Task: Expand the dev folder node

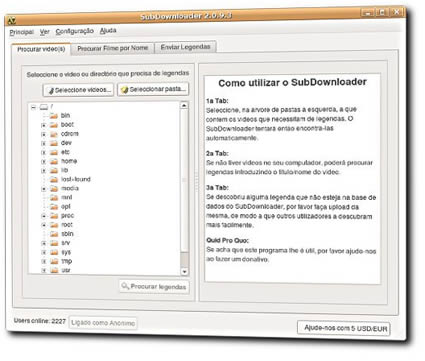Action: (x=43, y=143)
